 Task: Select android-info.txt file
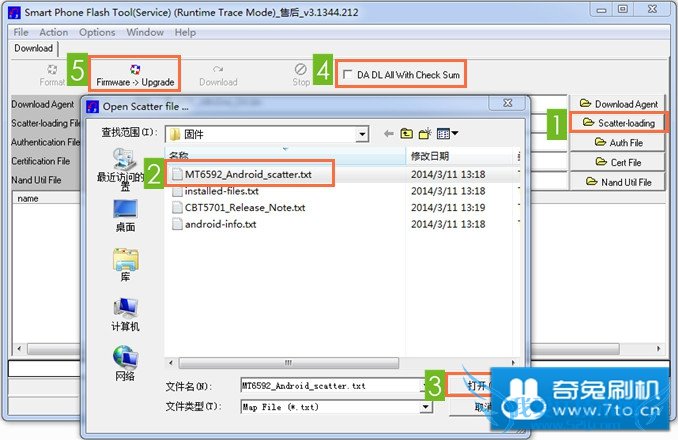click(x=220, y=224)
